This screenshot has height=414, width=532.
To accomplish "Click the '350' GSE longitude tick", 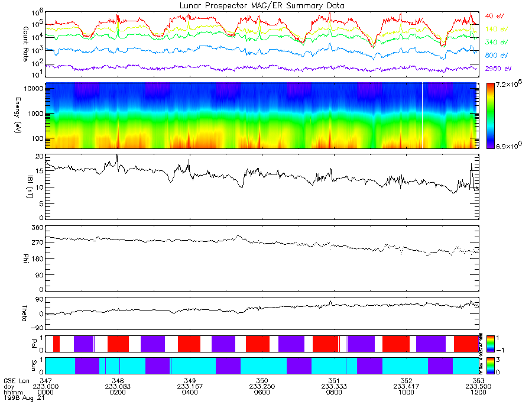I will click(262, 381).
